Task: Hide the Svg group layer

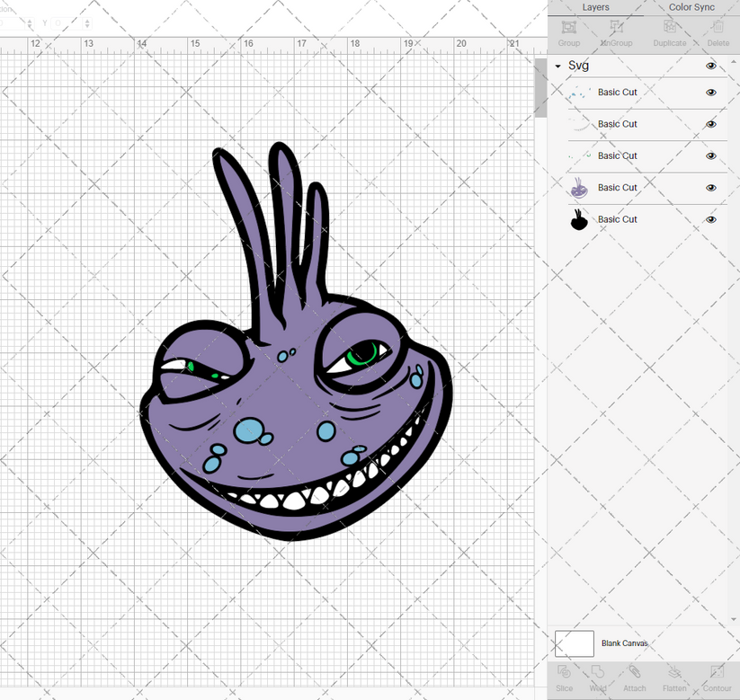Action: 711,66
